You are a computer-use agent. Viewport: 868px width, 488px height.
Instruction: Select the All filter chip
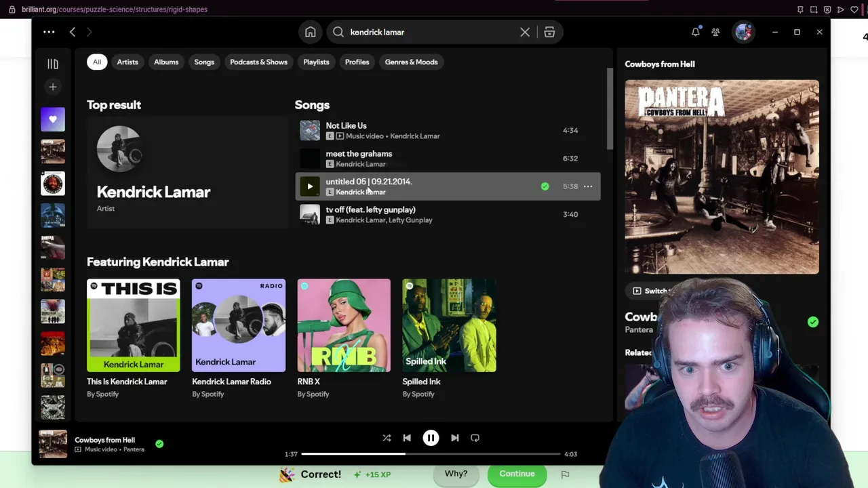[x=97, y=62]
